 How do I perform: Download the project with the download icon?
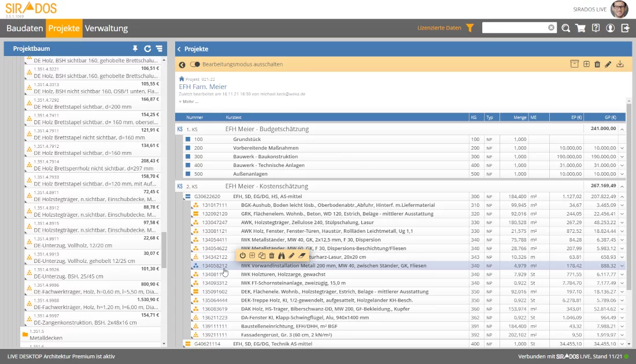[620, 64]
